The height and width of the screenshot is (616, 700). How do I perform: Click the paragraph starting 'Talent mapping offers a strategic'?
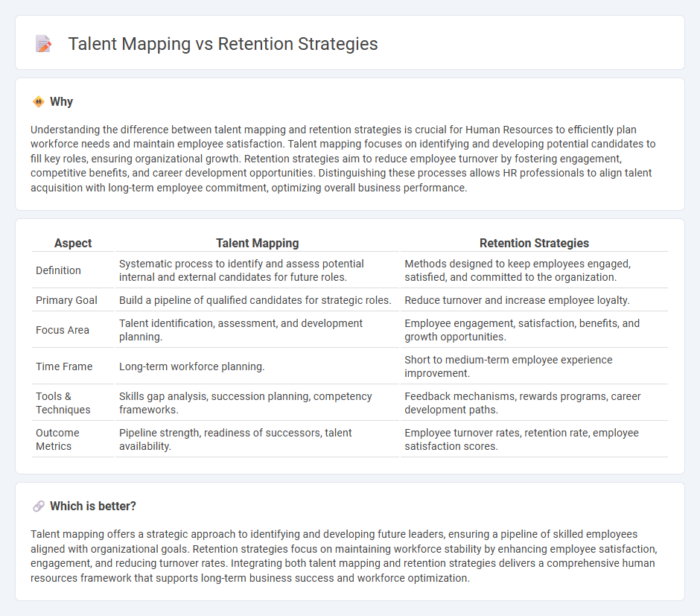point(344,556)
